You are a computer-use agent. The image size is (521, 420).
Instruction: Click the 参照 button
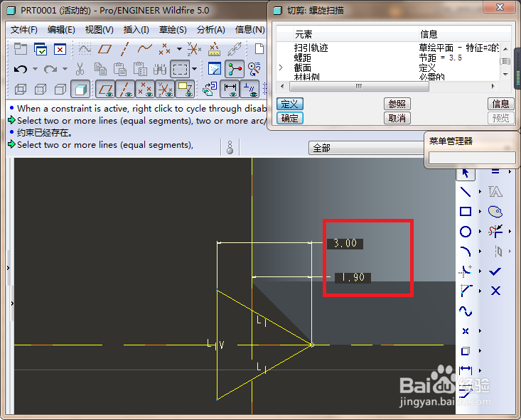[x=397, y=104]
